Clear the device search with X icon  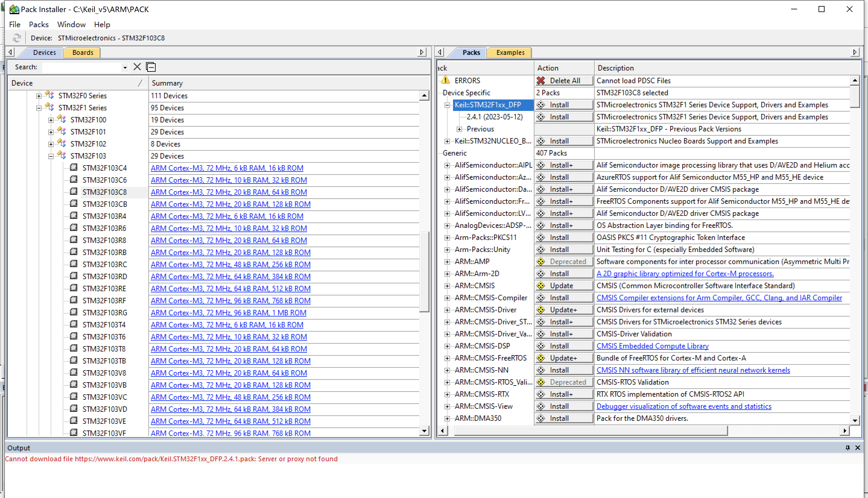[137, 67]
